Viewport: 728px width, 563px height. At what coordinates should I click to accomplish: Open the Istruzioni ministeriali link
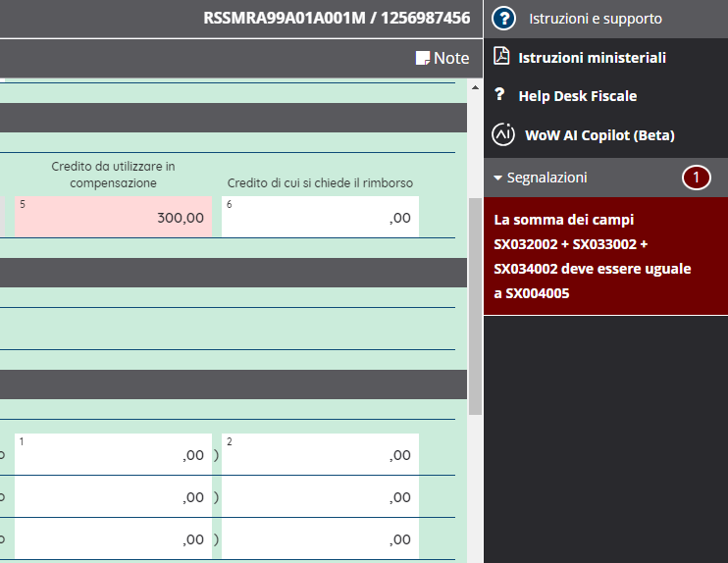(x=592, y=58)
